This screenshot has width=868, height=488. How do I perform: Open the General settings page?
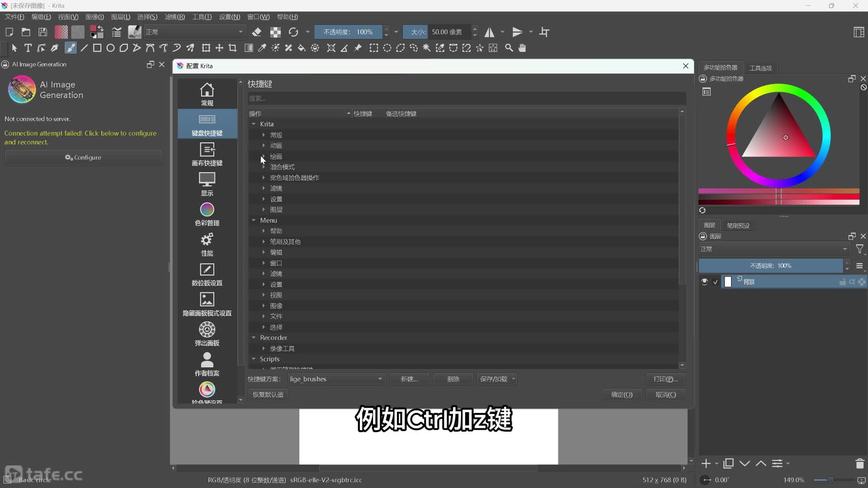pyautogui.click(x=207, y=94)
